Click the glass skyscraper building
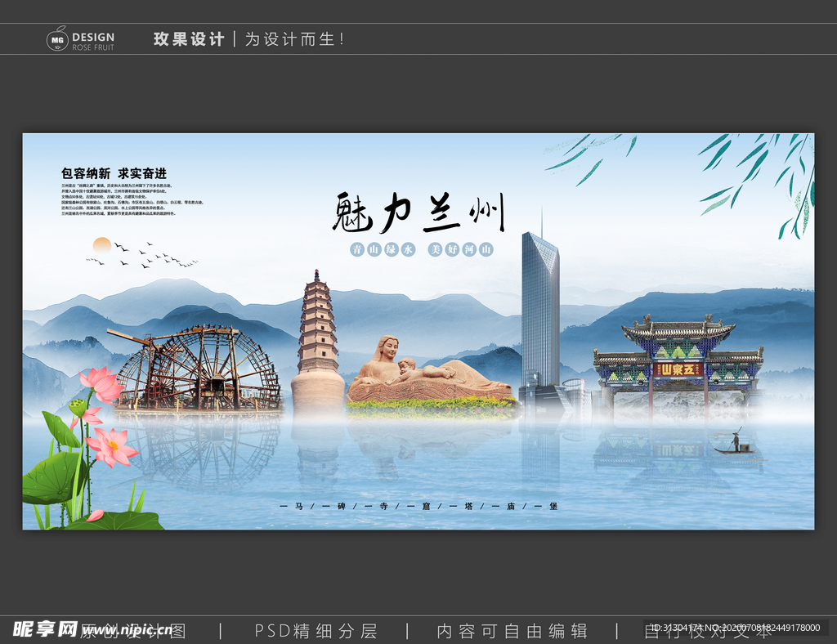Viewport: 837px width, 644px height. pos(540,311)
